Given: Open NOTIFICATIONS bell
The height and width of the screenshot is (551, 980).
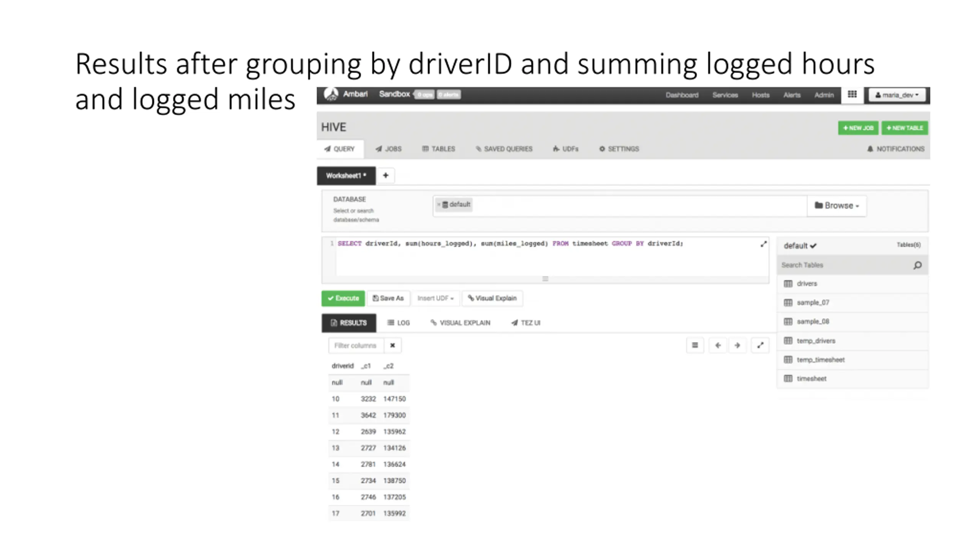Looking at the screenshot, I should click(895, 149).
